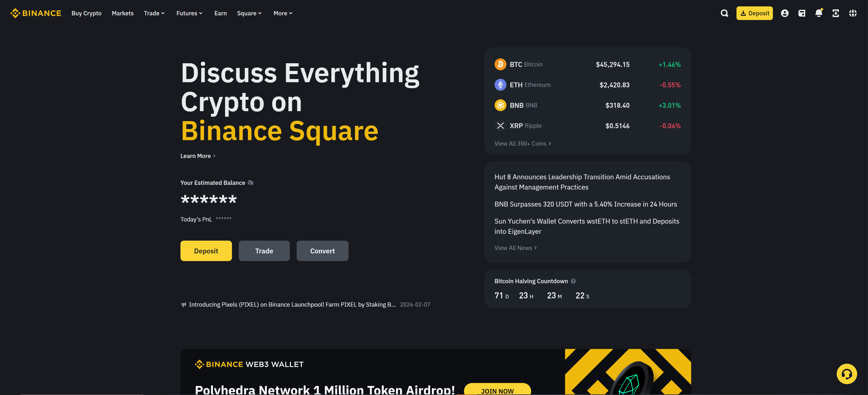Open the wallet icon in header

pyautogui.click(x=802, y=13)
